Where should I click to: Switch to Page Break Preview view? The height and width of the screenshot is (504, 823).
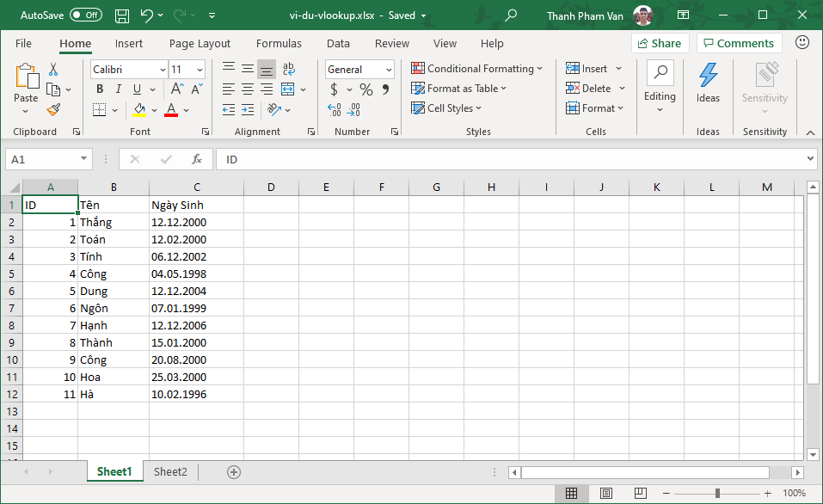point(641,493)
